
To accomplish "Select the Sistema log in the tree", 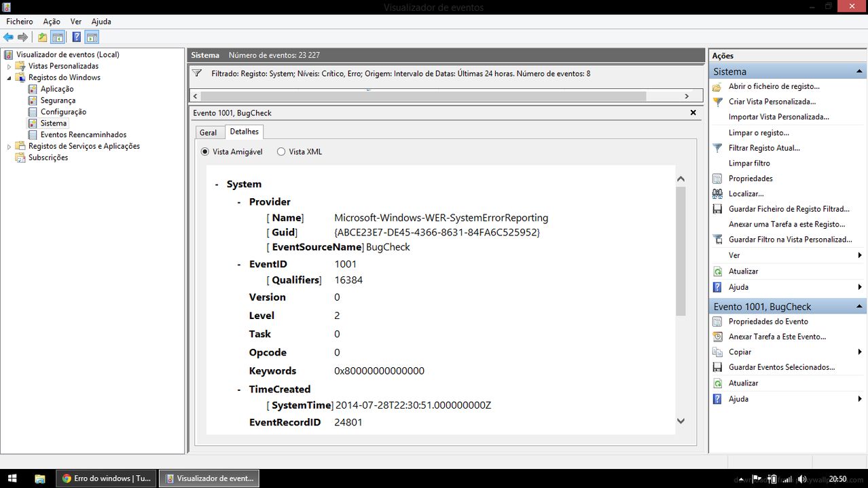I will [x=54, y=124].
